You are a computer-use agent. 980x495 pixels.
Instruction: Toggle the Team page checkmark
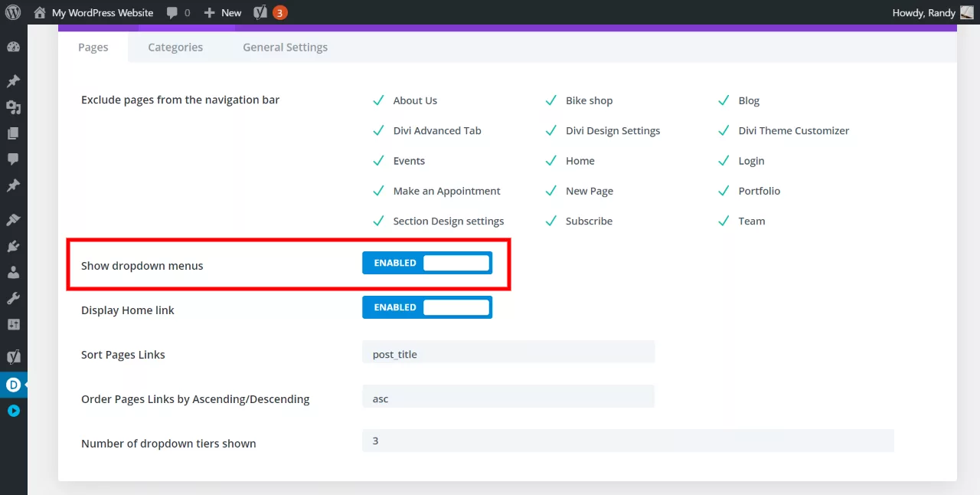724,221
